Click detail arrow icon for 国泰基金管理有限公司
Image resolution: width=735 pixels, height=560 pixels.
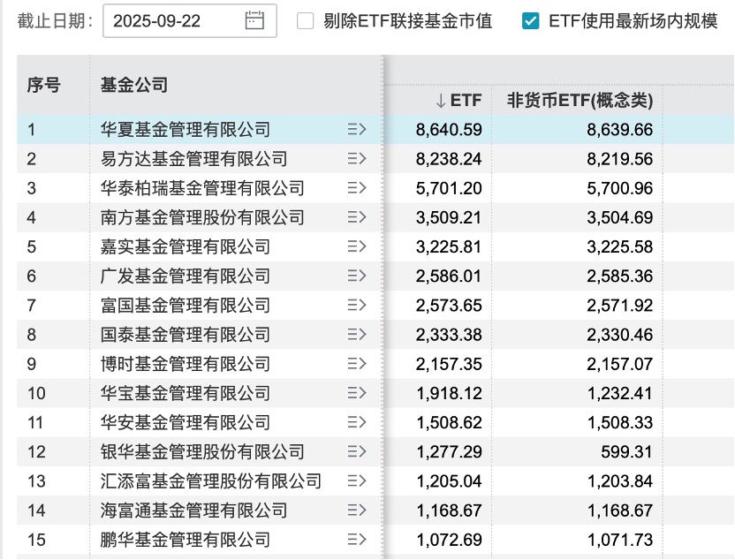[x=357, y=335]
